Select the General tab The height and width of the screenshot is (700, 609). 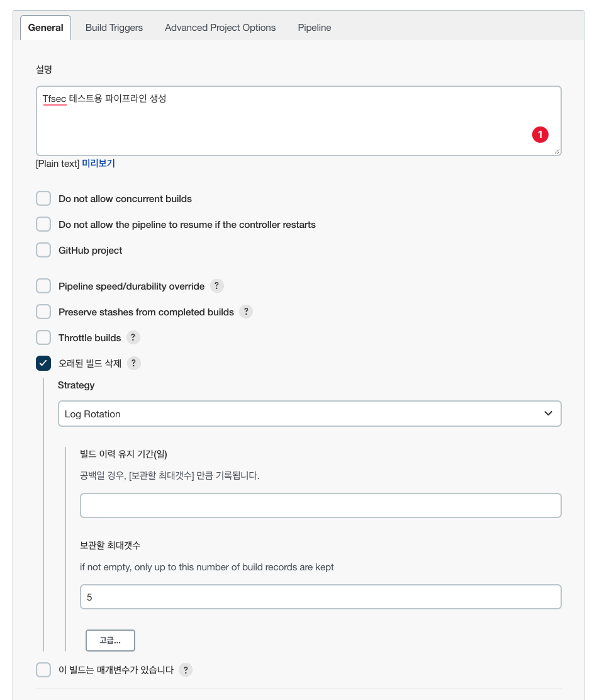45,28
